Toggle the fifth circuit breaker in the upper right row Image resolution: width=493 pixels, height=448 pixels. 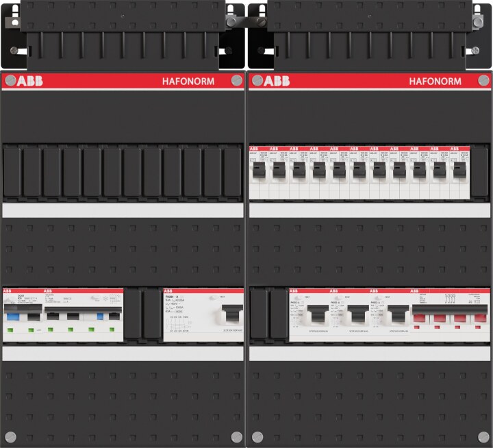coord(339,170)
